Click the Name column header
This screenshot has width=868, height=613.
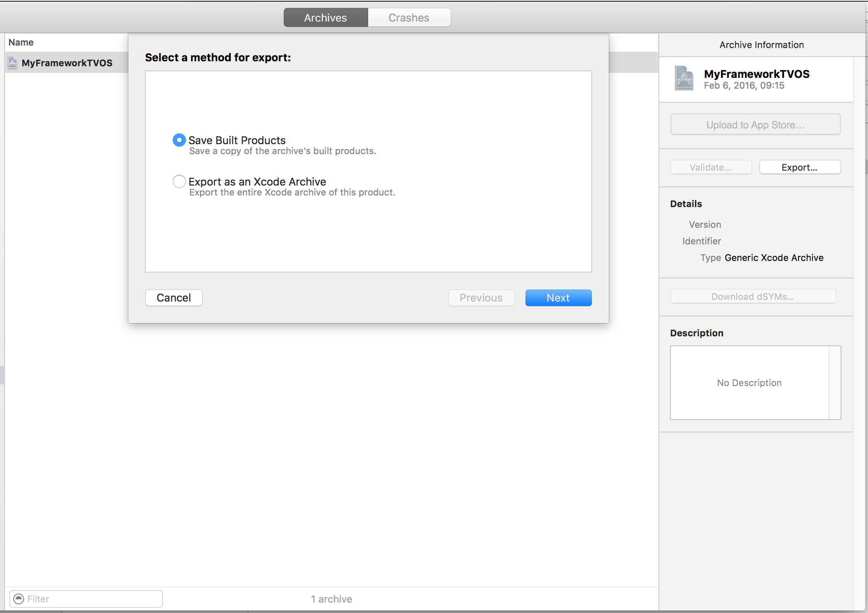coord(21,42)
